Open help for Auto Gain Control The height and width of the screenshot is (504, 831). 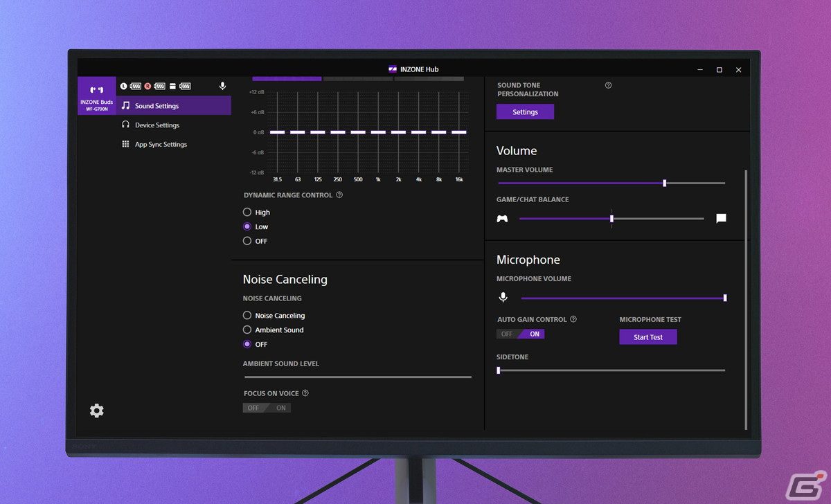point(573,319)
